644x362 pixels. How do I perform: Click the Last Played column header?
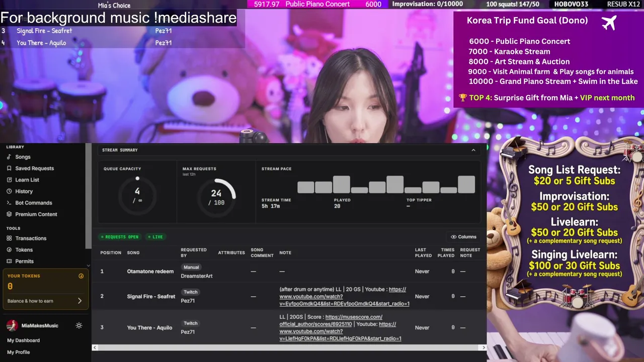coord(423,253)
